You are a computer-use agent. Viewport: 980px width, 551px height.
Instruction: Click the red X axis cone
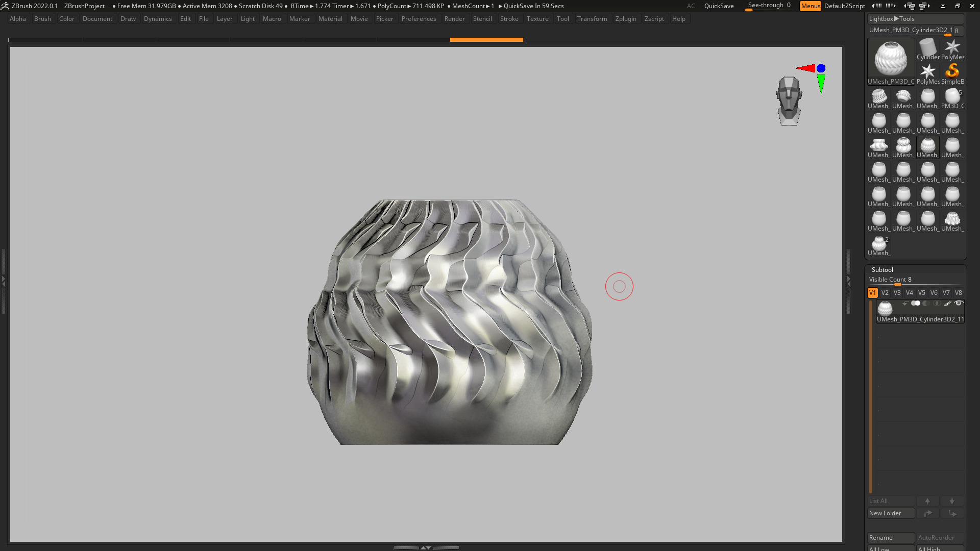805,68
